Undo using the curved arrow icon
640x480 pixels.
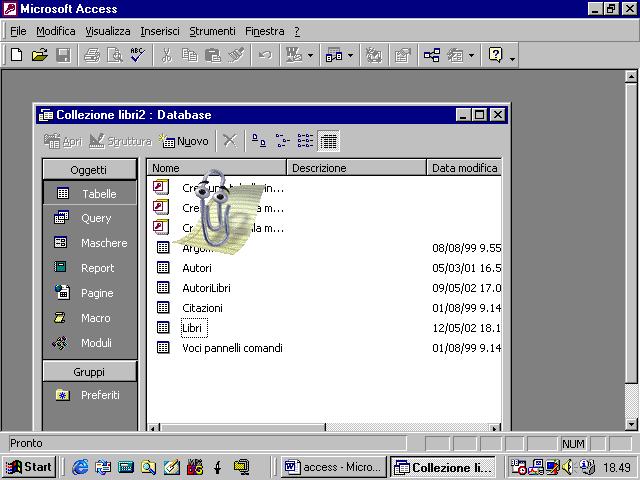tap(265, 55)
